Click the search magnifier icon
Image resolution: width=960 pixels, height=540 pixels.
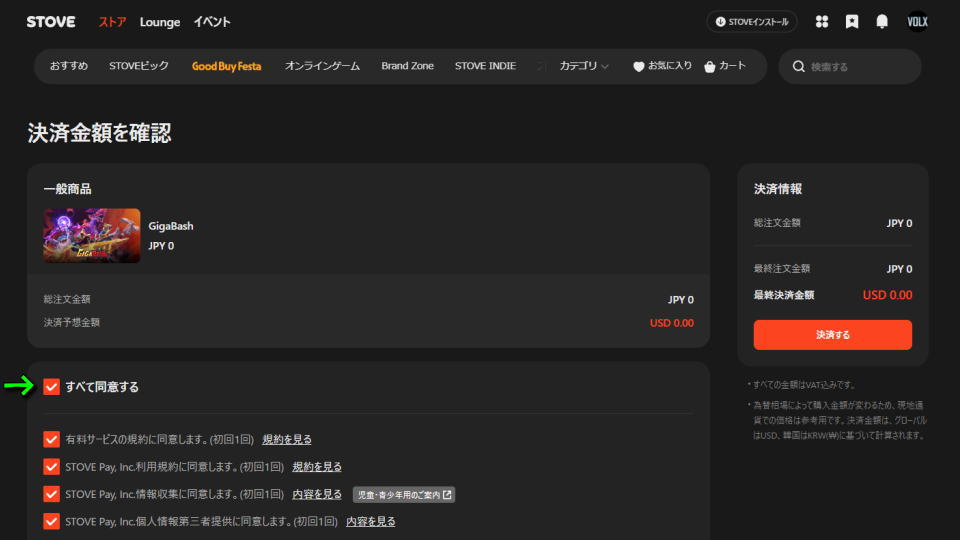pyautogui.click(x=798, y=67)
